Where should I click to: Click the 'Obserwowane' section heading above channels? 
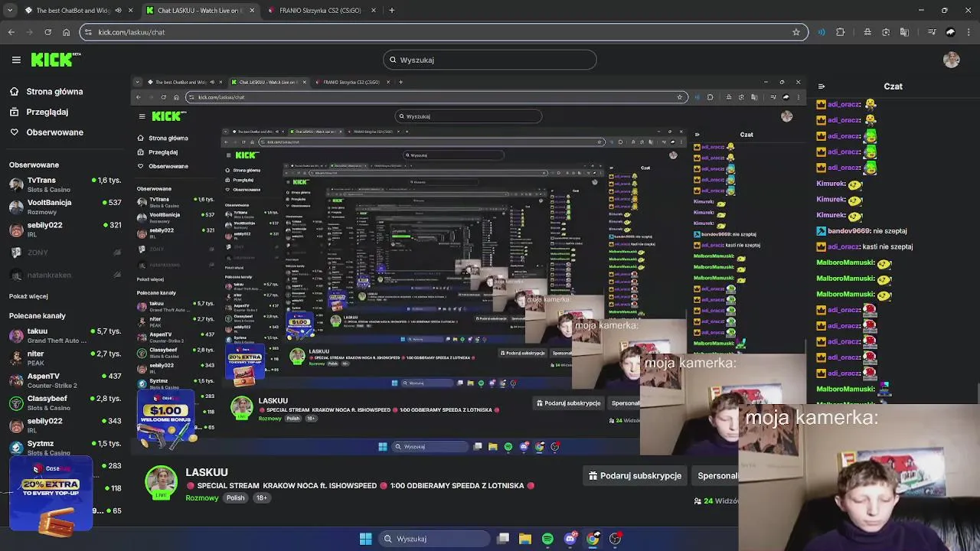click(34, 165)
